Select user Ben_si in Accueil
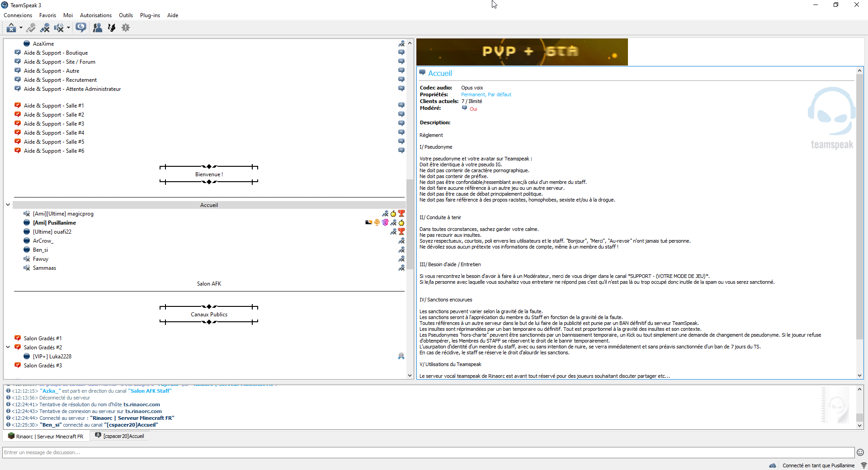 pyautogui.click(x=40, y=250)
